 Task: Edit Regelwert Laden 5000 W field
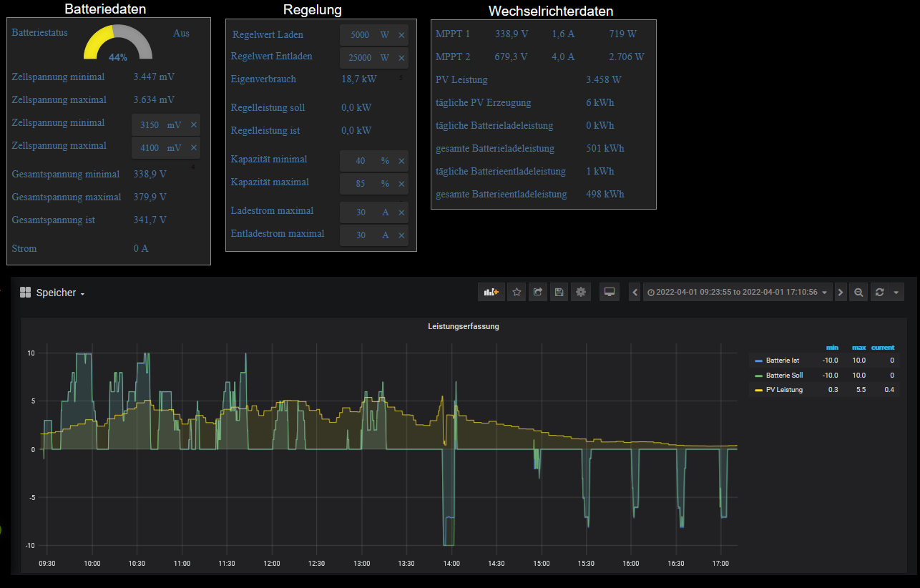tap(373, 35)
